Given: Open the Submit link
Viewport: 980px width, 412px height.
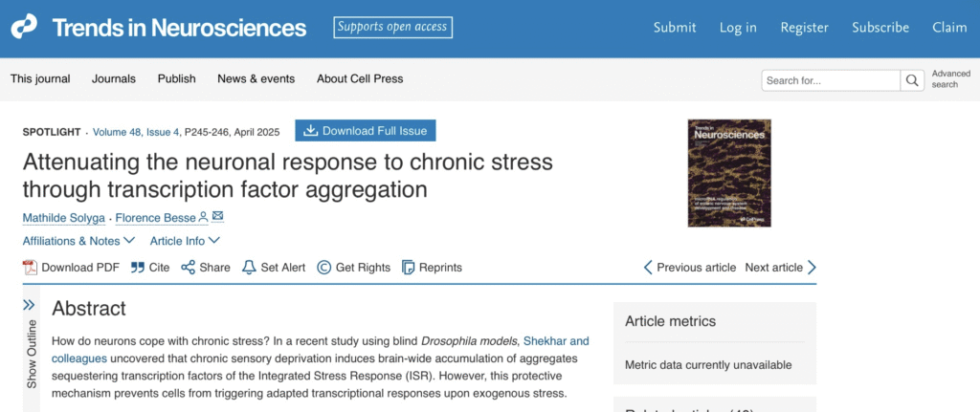Looking at the screenshot, I should (675, 28).
